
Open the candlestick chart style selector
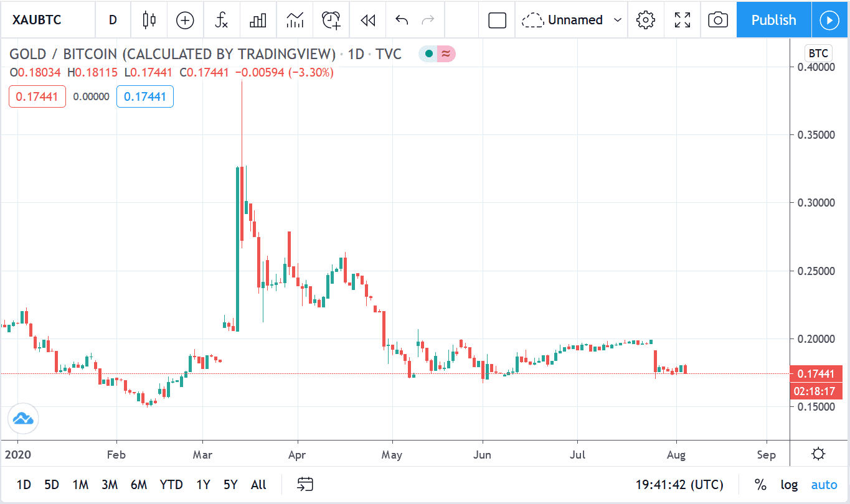[x=149, y=20]
